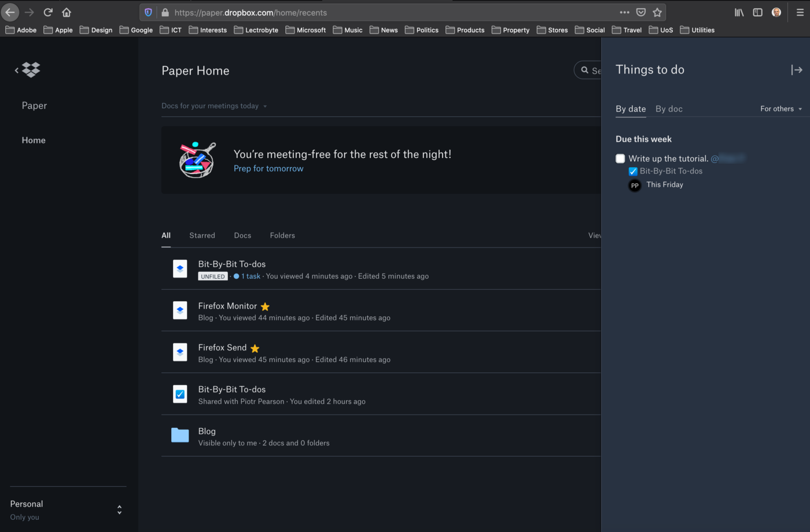The height and width of the screenshot is (532, 810).
Task: Open the Firefox Library icon
Action: pyautogui.click(x=739, y=12)
